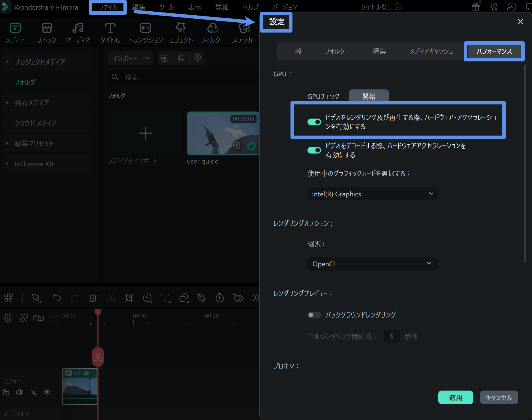Toggle hardware acceleration for rendering and playback

[x=314, y=122]
